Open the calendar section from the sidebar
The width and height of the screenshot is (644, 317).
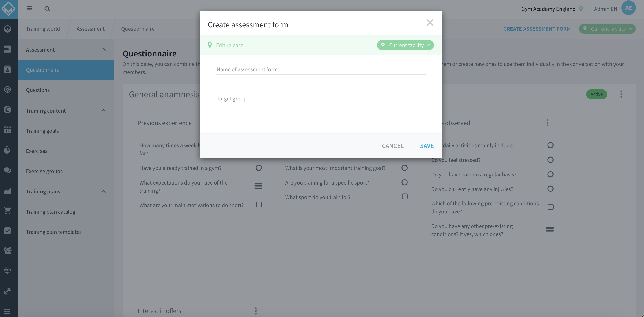[x=7, y=130]
